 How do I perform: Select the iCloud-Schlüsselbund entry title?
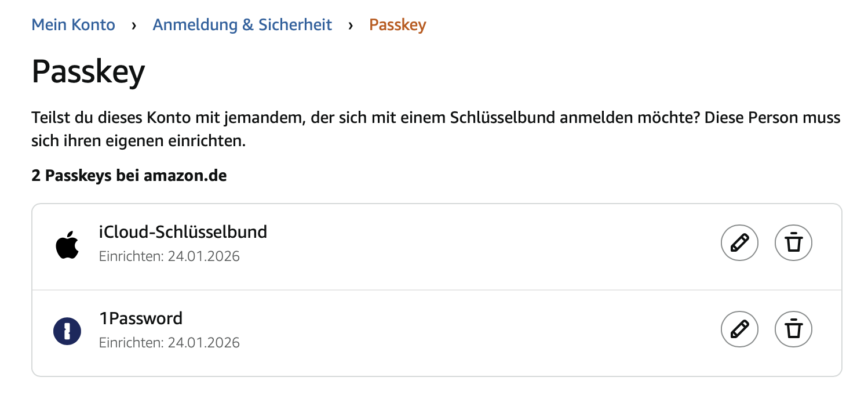pos(183,232)
